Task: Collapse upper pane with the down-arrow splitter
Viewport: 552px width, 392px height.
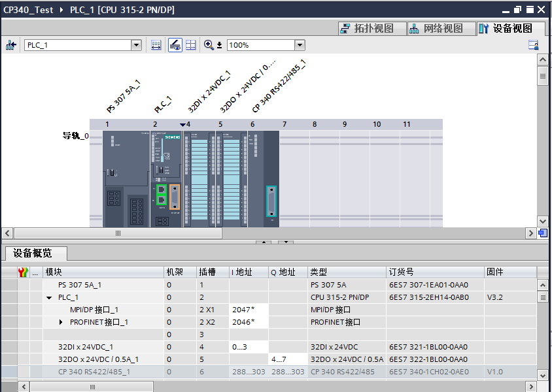Action: tap(286, 242)
